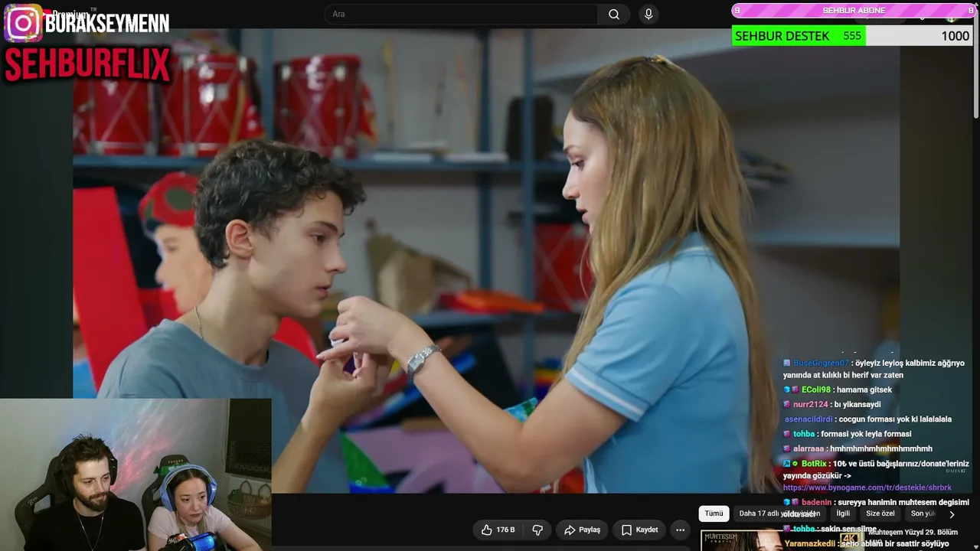This screenshot has height=551, width=980.
Task: Focus the Ara search field
Action: (x=462, y=14)
